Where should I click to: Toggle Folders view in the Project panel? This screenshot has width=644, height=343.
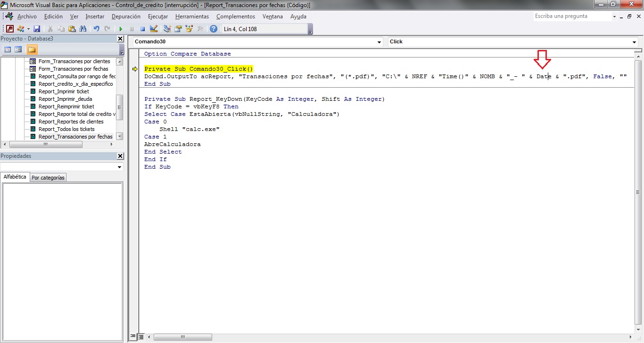[x=32, y=49]
